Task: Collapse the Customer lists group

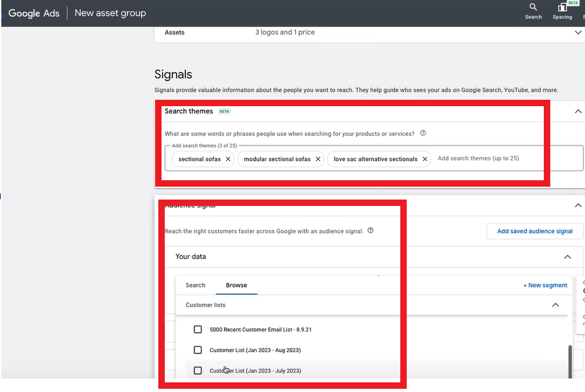Action: point(555,305)
